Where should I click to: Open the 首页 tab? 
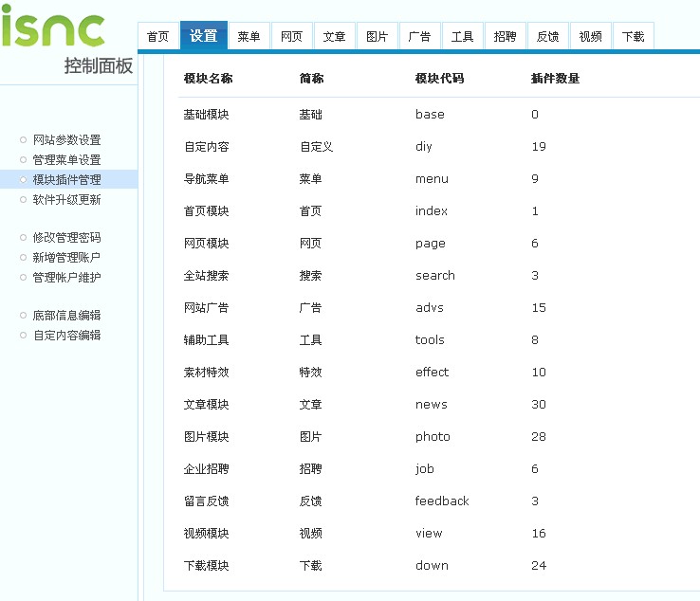click(x=158, y=37)
